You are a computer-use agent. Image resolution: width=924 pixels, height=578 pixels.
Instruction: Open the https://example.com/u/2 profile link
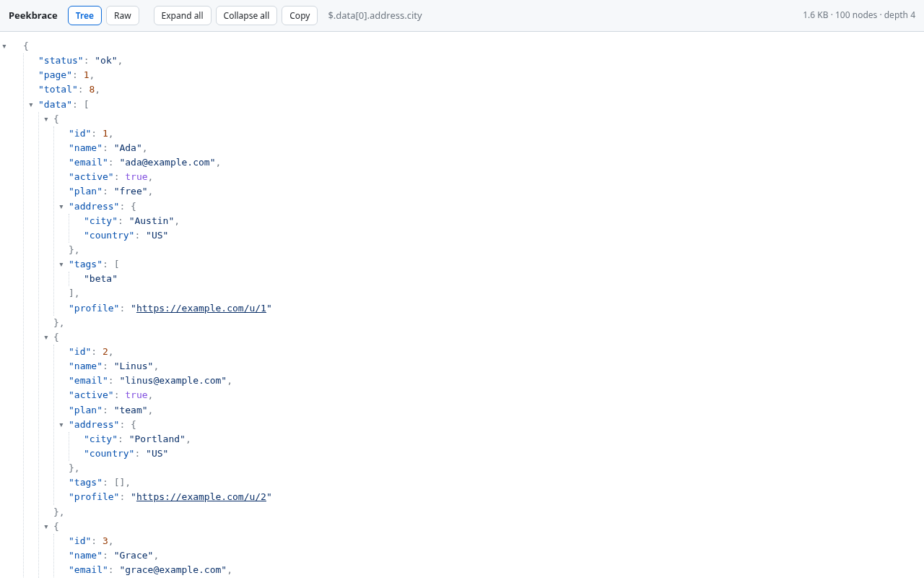pos(201,496)
